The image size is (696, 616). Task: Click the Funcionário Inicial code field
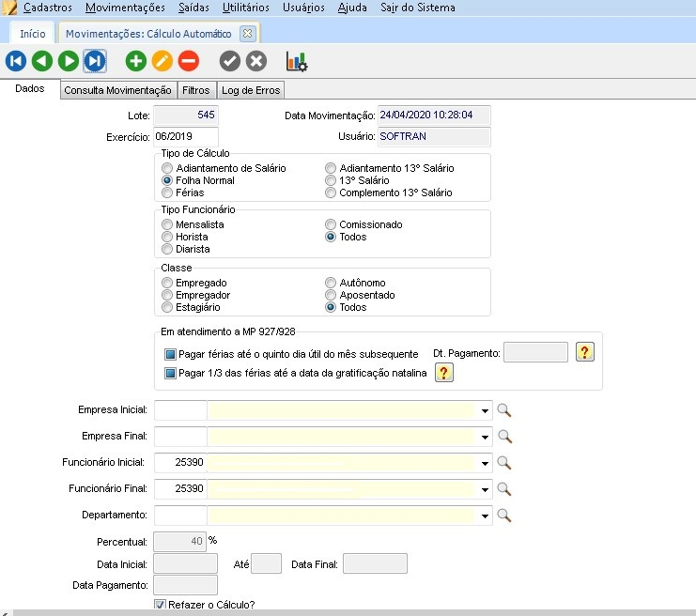180,462
